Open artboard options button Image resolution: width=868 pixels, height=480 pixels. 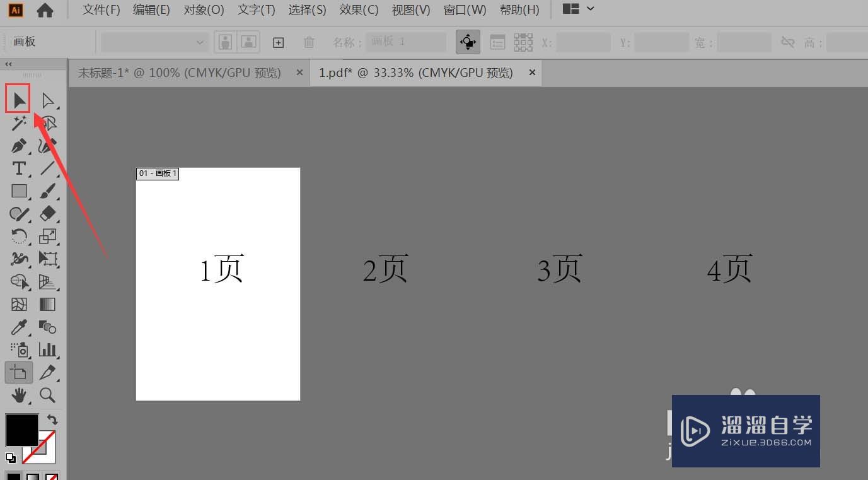tap(498, 42)
